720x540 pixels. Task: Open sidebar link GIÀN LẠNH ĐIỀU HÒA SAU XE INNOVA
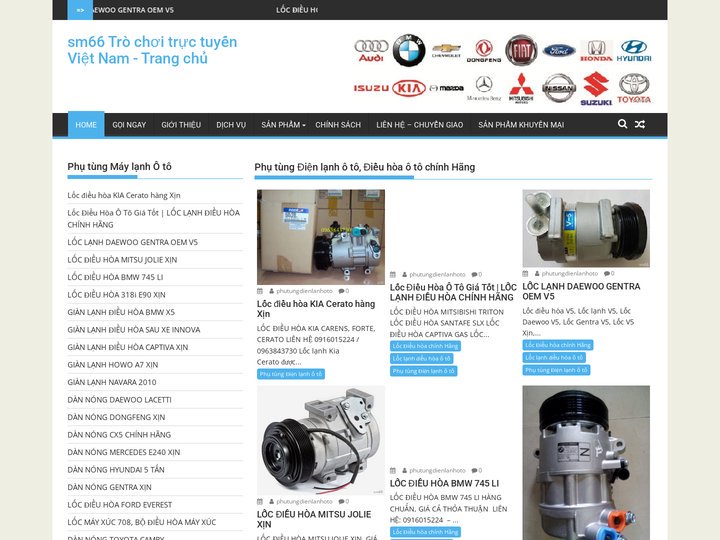pyautogui.click(x=134, y=329)
